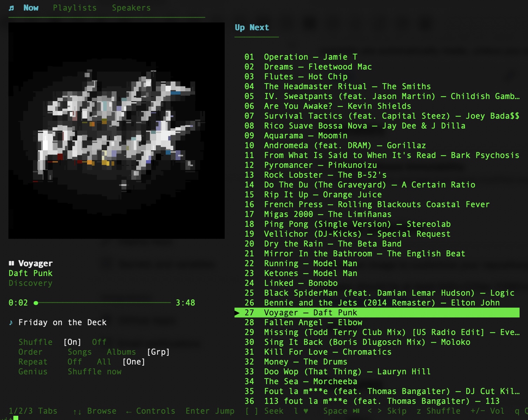Click the Genius row label
528x420 pixels.
point(33,372)
